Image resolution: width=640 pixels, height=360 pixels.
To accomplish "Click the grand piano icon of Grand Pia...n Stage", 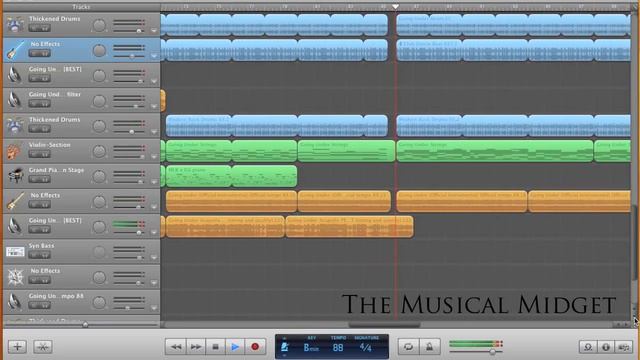I will [x=15, y=176].
